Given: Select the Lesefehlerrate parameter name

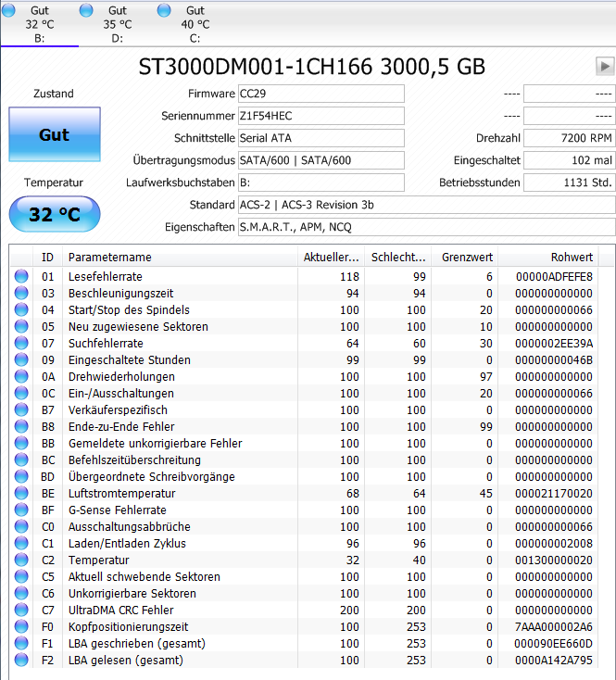Looking at the screenshot, I should (x=106, y=276).
